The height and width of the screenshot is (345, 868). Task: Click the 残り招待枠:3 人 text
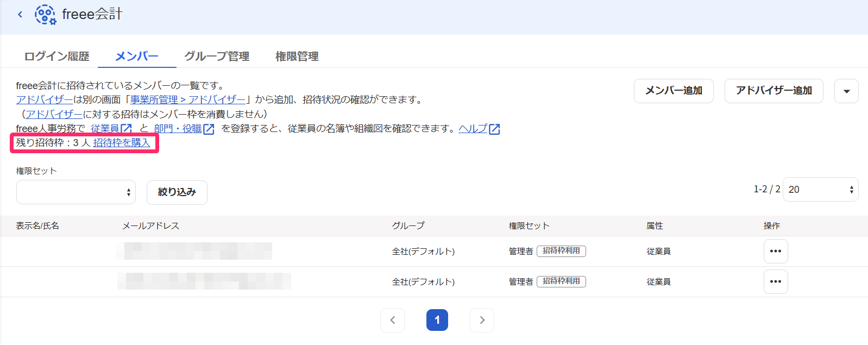coord(53,143)
